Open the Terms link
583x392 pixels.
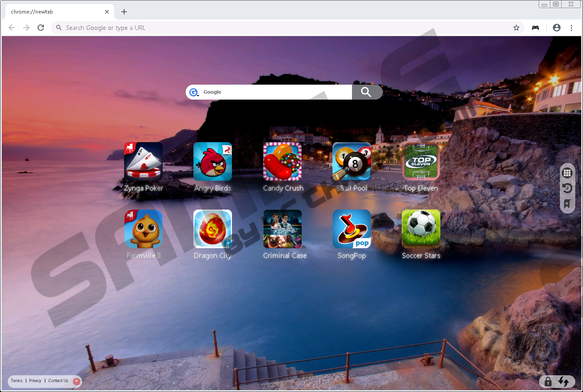[16, 381]
